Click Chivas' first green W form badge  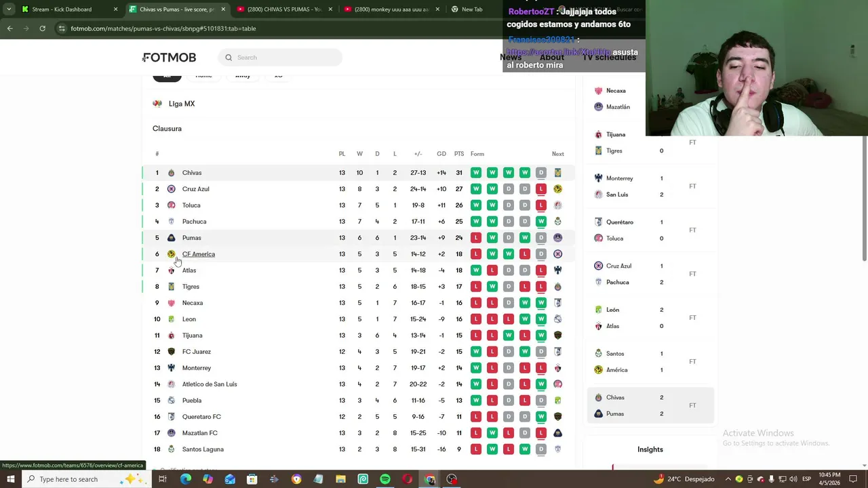pos(476,173)
